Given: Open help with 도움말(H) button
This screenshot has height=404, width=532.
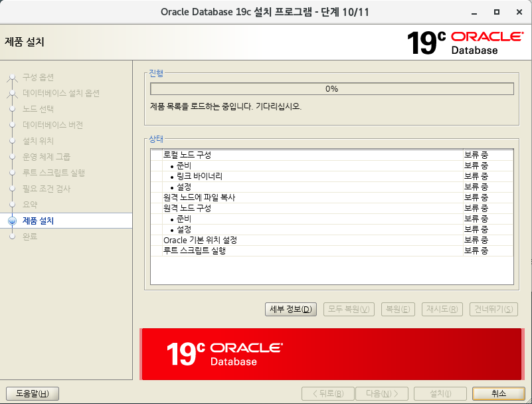Looking at the screenshot, I should [x=33, y=393].
